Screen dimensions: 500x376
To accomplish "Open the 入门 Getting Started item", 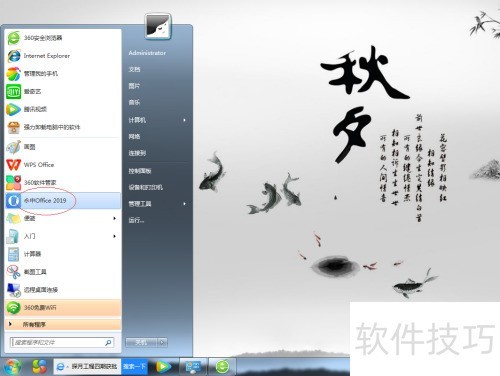I will (63, 236).
